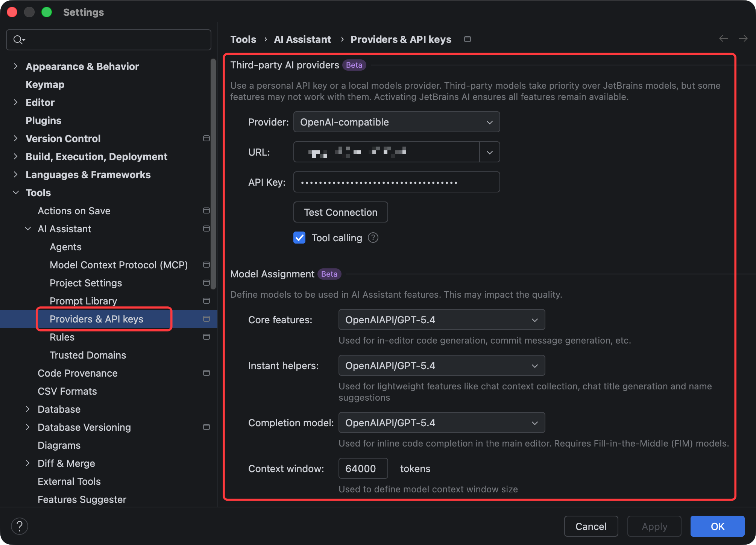
Task: Click the back navigation arrow icon
Action: [x=723, y=39]
